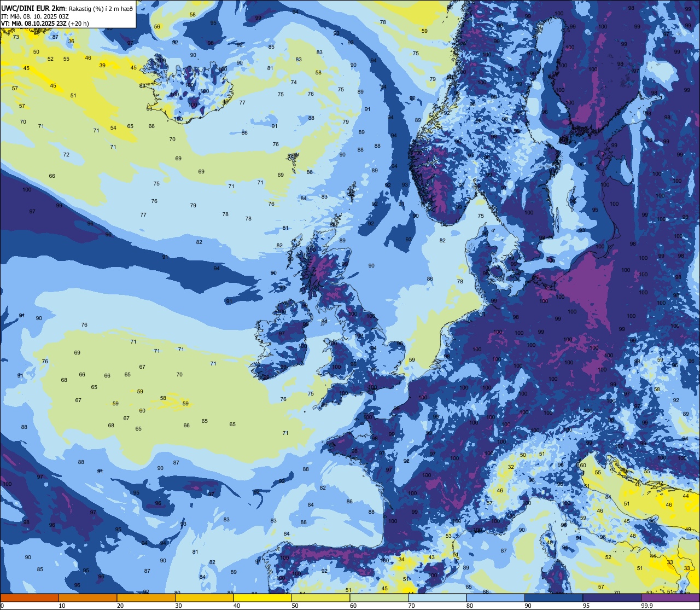This screenshot has width=700, height=610.
Task: Click the legend tick label "20"
Action: [120, 606]
